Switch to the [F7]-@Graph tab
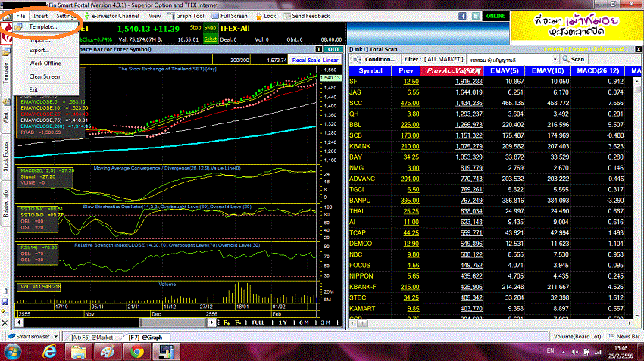Screen dimensions: 644x361 point(145,338)
